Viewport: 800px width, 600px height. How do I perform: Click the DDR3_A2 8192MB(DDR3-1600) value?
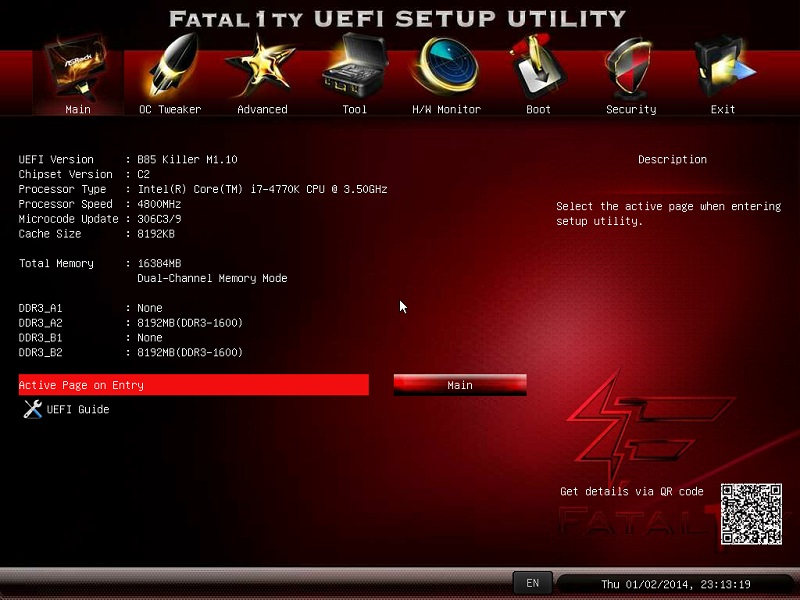coord(190,322)
